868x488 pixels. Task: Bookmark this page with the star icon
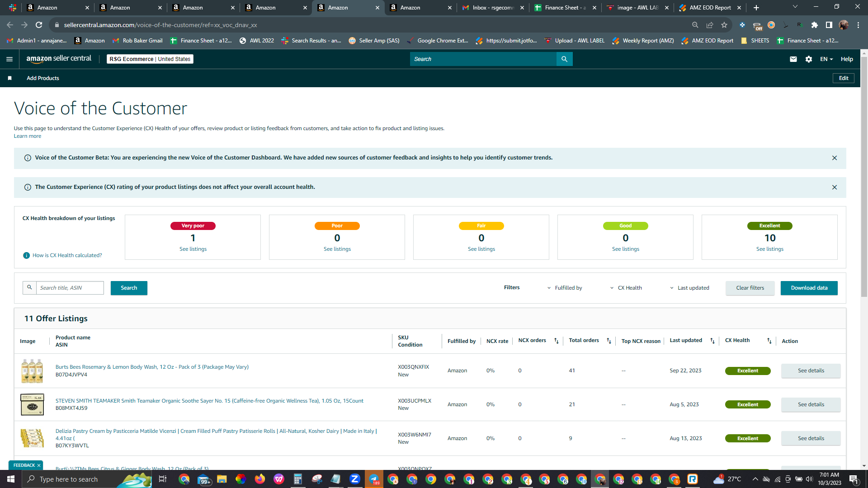pyautogui.click(x=724, y=25)
